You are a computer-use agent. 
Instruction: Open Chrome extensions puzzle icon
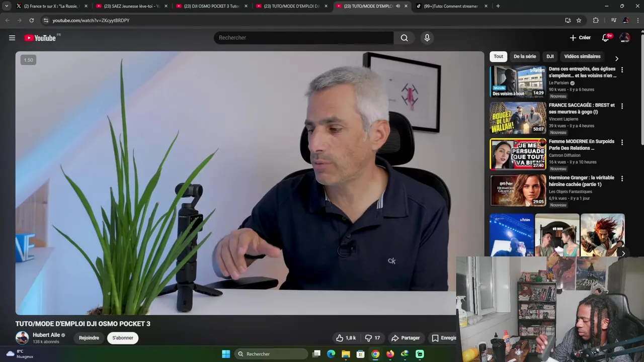point(596,20)
